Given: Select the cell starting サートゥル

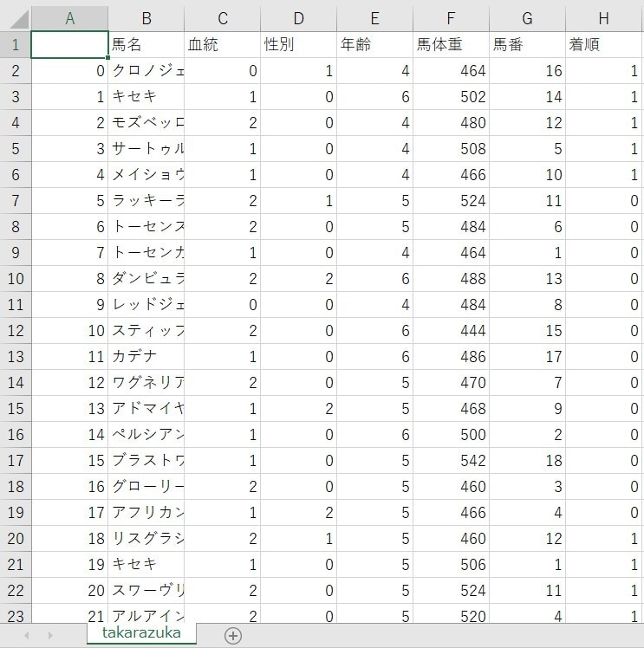Looking at the screenshot, I should coord(146,149).
